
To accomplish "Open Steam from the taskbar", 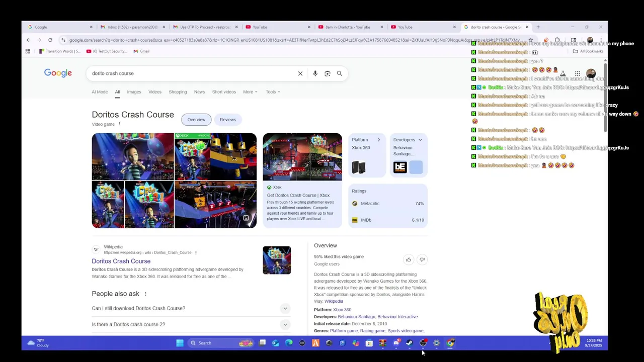I will tap(410, 343).
